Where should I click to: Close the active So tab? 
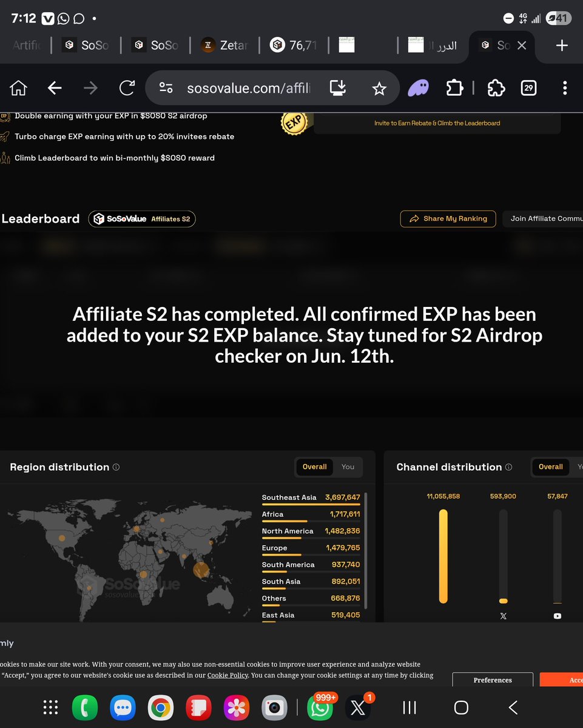coord(522,45)
